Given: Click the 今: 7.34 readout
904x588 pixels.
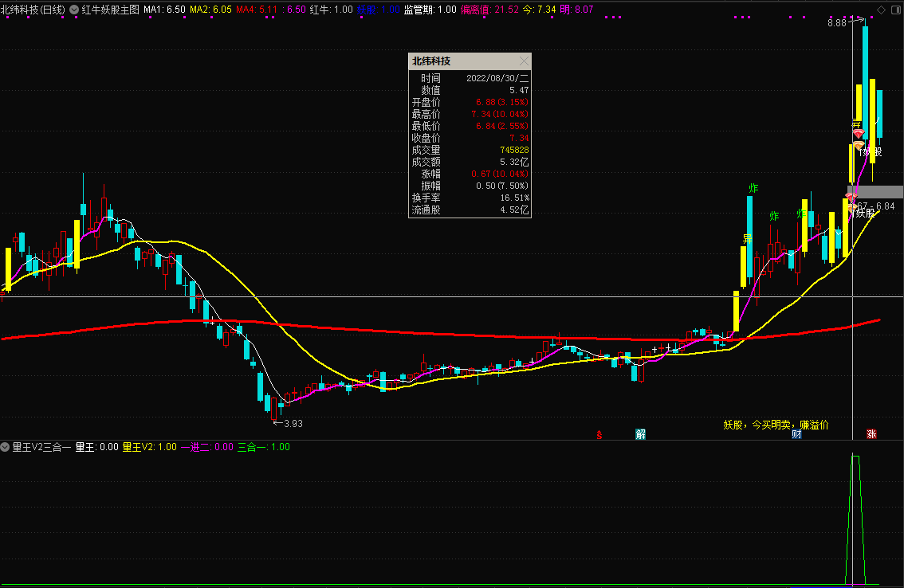Looking at the screenshot, I should coord(540,10).
